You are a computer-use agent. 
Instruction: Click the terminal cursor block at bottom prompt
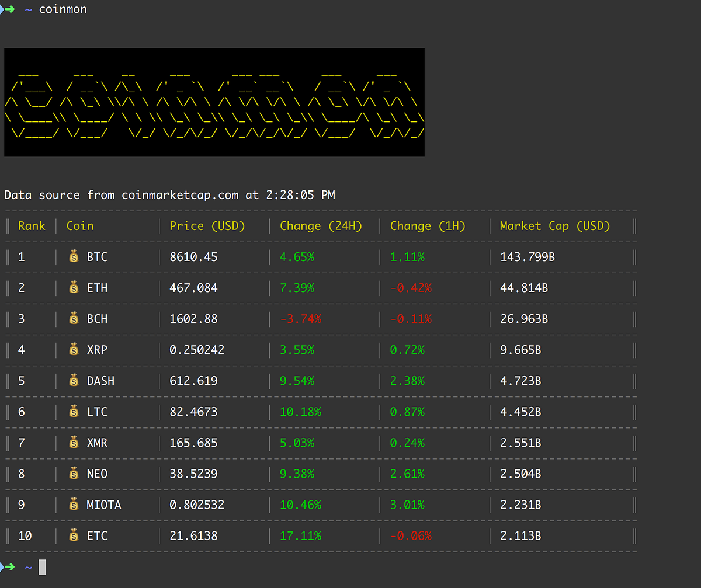[x=42, y=566]
